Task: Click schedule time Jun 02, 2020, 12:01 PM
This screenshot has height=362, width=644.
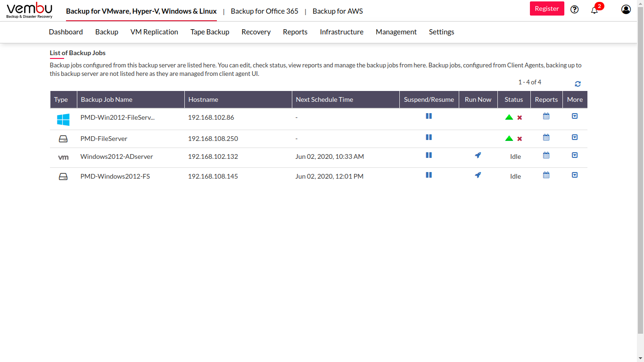Action: [x=330, y=176]
